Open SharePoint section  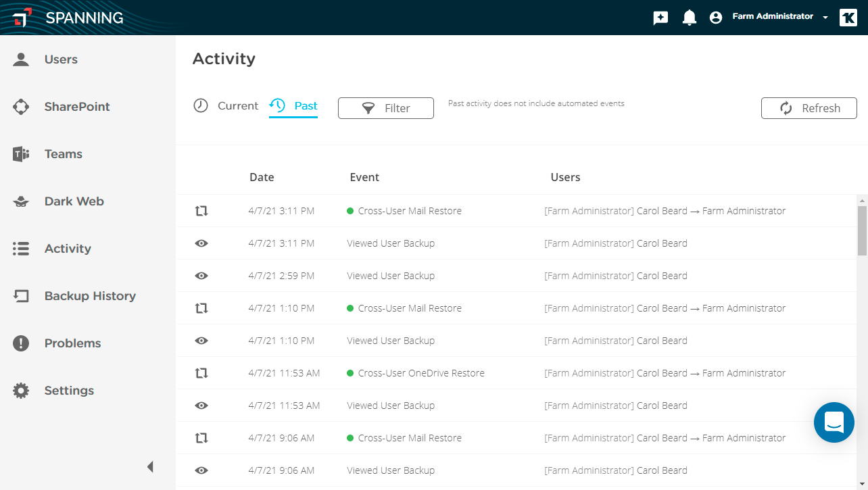77,107
